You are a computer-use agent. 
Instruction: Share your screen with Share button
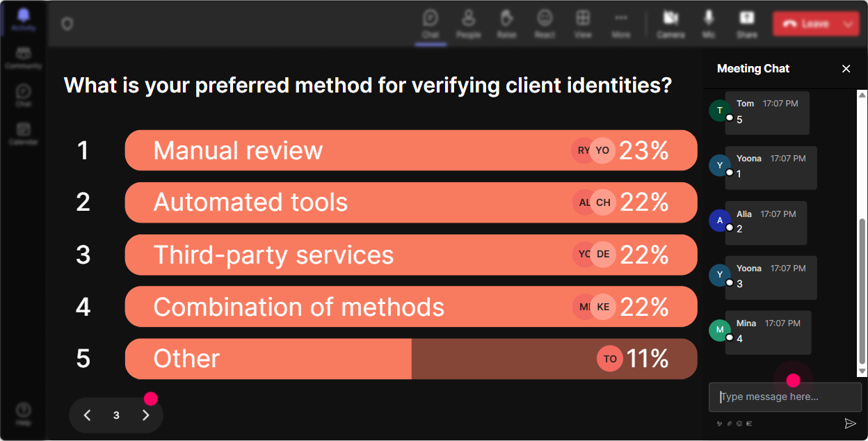point(747,24)
